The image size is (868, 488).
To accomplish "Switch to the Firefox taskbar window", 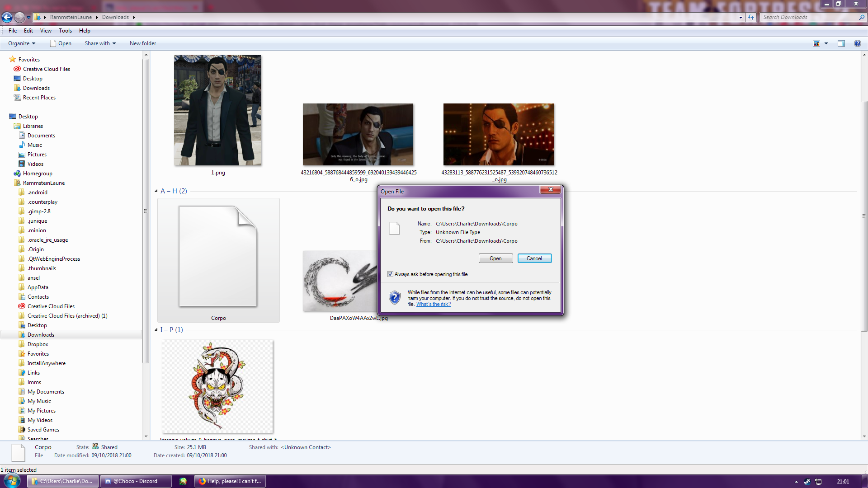I will [x=231, y=481].
